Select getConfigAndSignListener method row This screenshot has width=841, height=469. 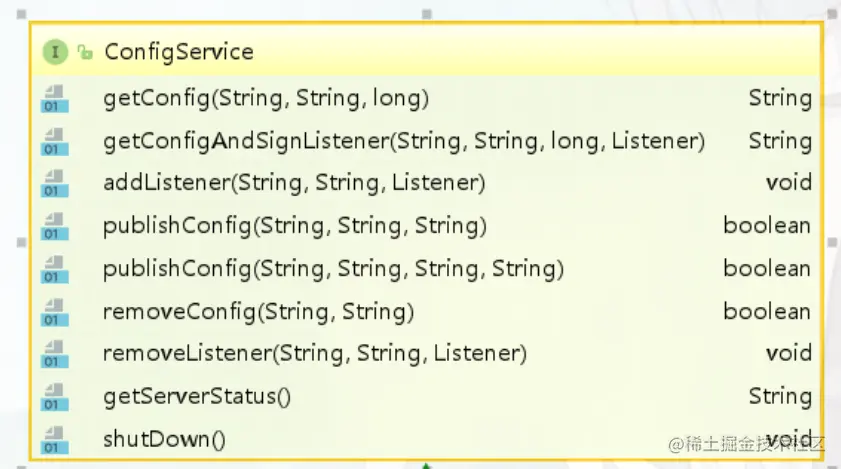pyautogui.click(x=404, y=141)
